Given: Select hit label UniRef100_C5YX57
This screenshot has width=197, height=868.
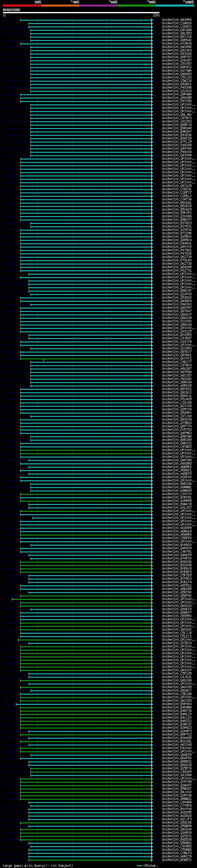Looking at the screenshot, I should 176,64.
